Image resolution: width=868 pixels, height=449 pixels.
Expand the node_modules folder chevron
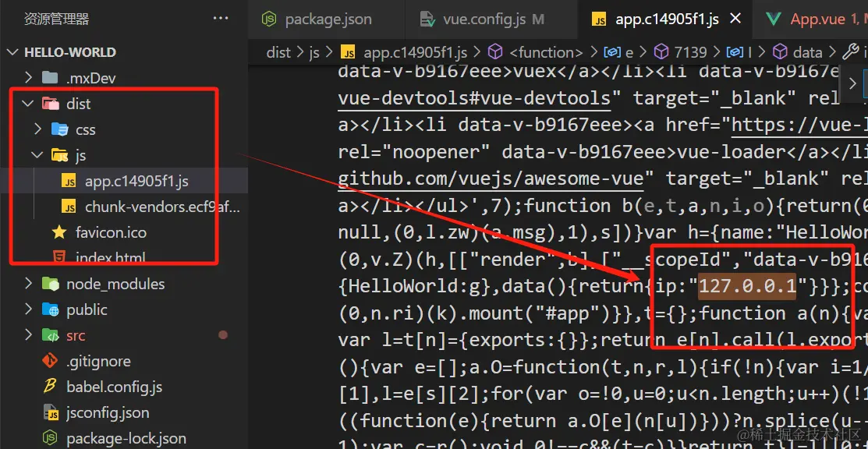coord(28,284)
